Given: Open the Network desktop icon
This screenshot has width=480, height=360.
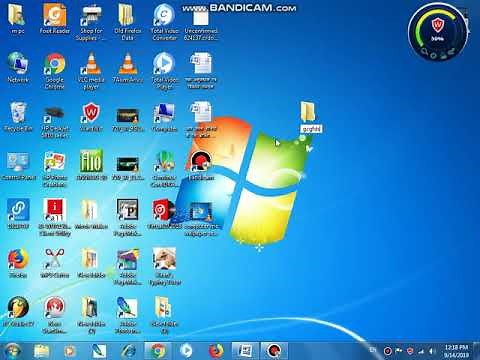Looking at the screenshot, I should (x=18, y=67).
